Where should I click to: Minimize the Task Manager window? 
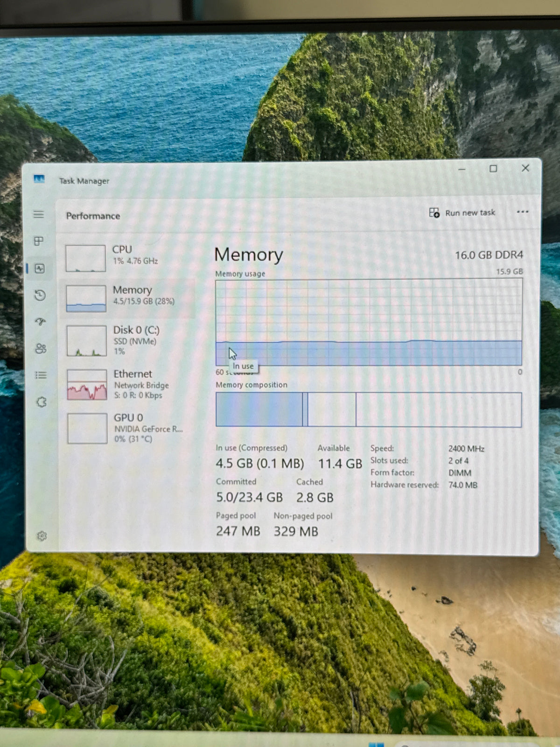pyautogui.click(x=462, y=169)
